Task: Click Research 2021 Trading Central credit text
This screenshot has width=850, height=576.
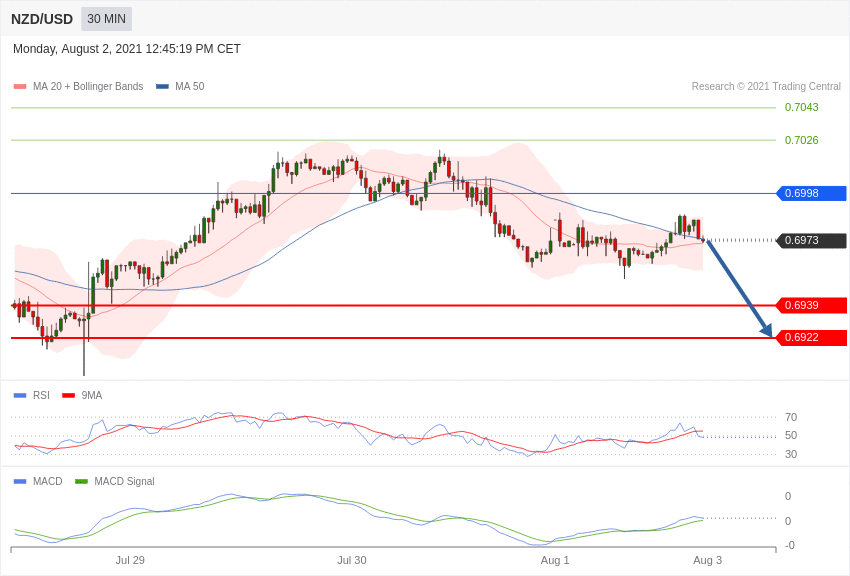Action: [766, 86]
